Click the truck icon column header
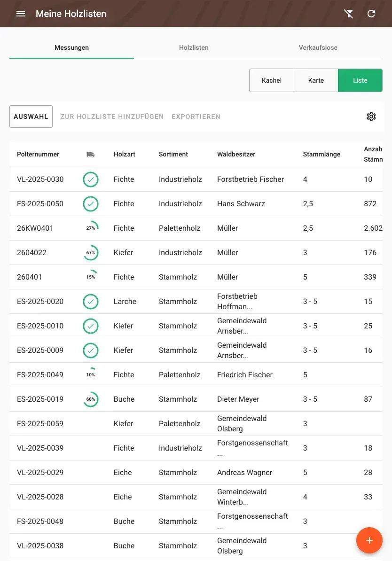 91,155
